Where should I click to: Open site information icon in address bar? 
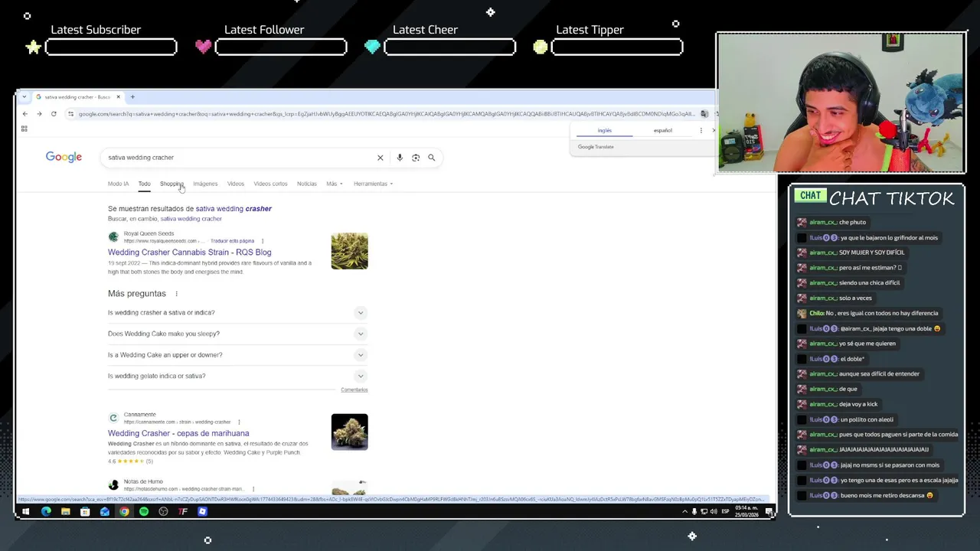tap(70, 114)
